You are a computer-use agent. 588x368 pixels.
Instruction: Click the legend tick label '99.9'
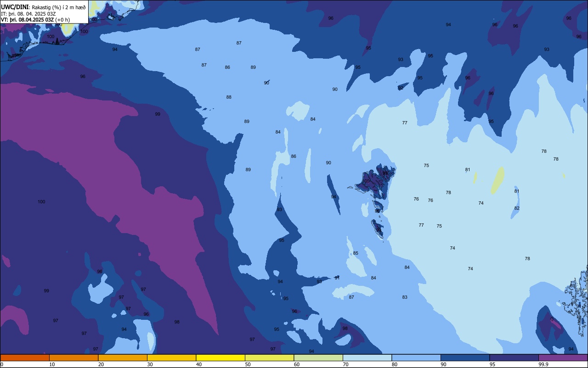[x=543, y=364]
